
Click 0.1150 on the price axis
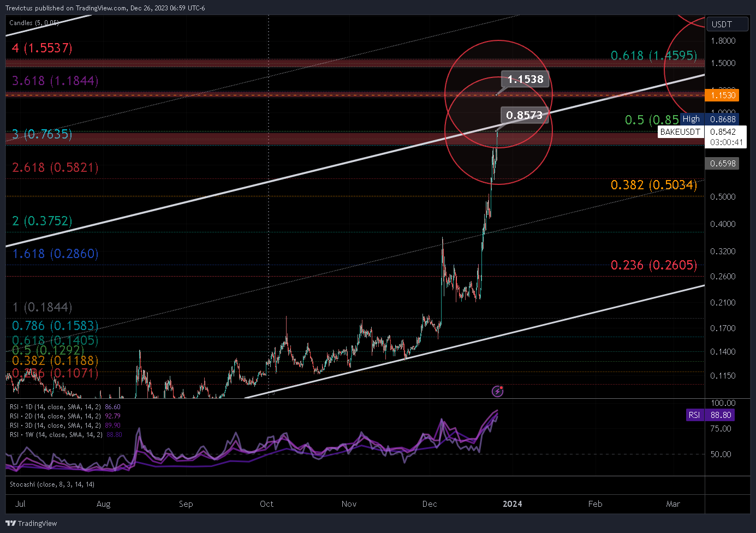tap(723, 376)
